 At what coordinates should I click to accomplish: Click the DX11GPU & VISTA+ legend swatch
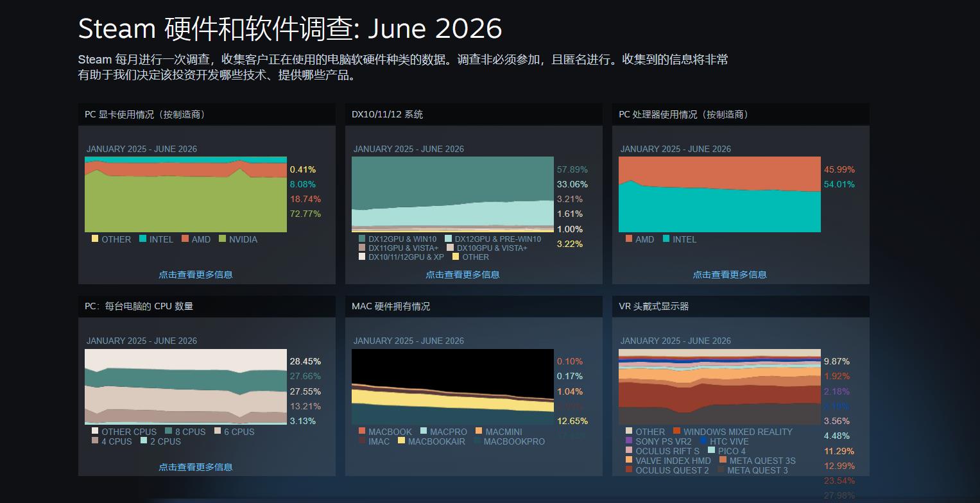[362, 248]
